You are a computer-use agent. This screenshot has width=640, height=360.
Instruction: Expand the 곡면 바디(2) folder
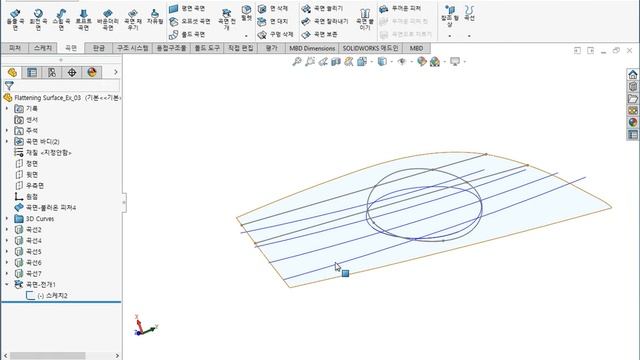coord(7,141)
